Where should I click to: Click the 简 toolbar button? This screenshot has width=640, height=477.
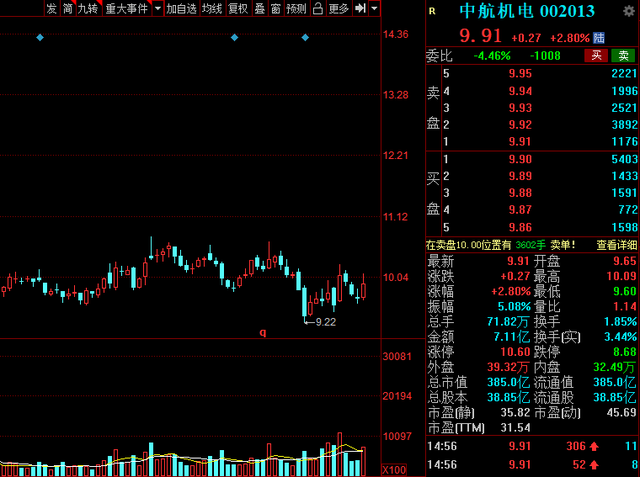coord(68,8)
